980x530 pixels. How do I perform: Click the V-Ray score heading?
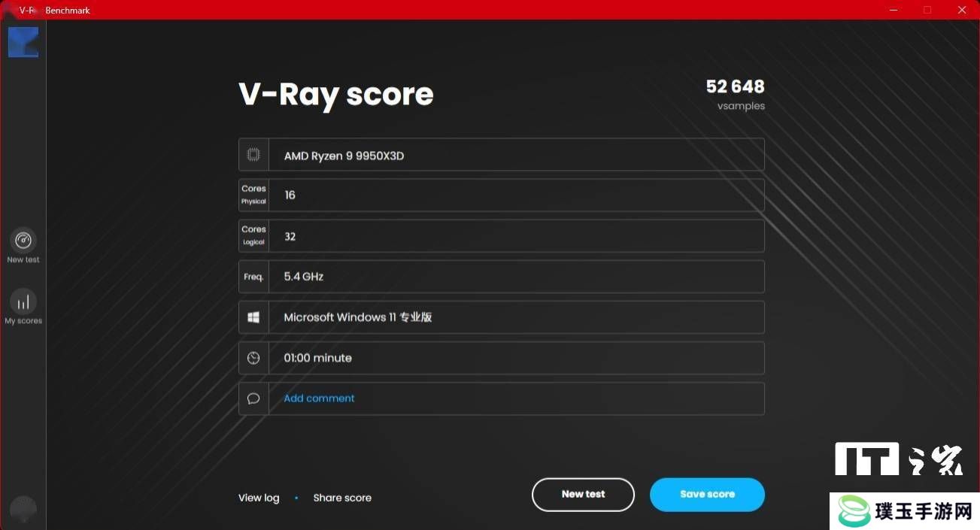[x=336, y=95]
